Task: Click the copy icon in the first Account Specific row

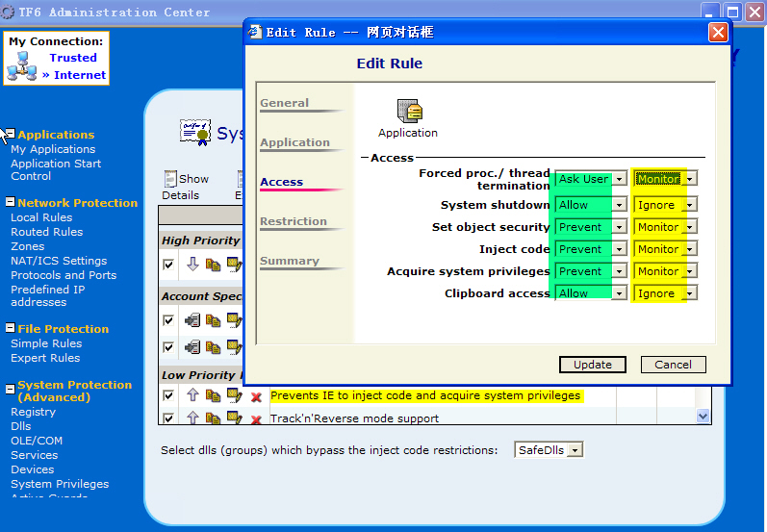Action: [213, 320]
